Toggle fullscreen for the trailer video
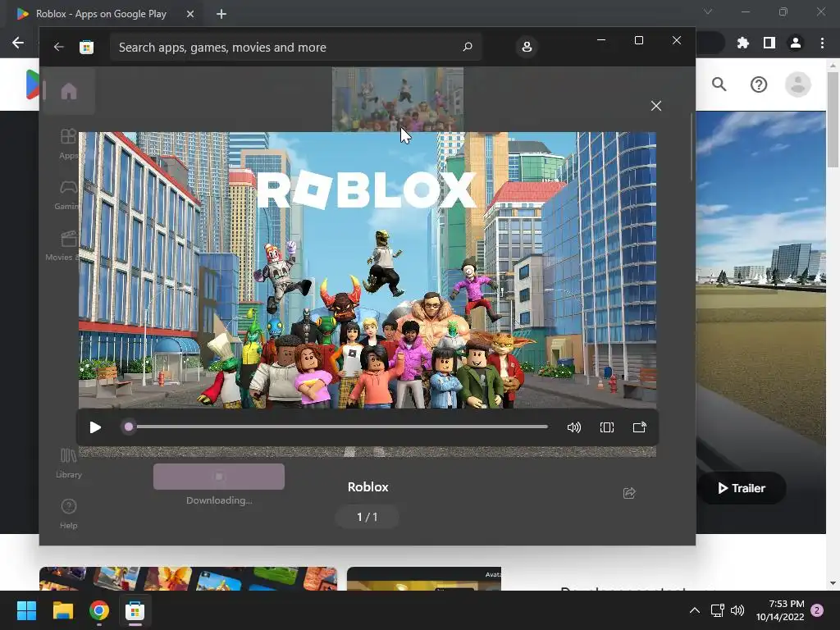This screenshot has height=630, width=840. point(607,427)
